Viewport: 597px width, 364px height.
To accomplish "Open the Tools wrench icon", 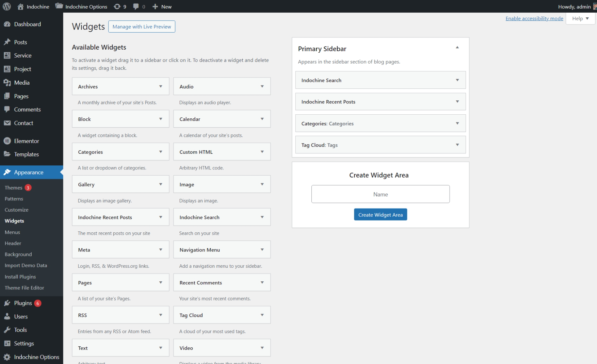I will [x=7, y=330].
